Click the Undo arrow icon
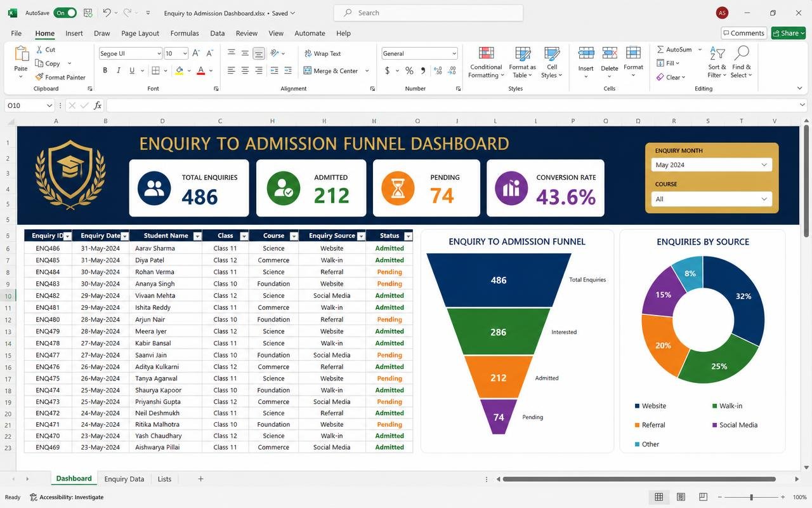This screenshot has width=812, height=508. pos(107,13)
